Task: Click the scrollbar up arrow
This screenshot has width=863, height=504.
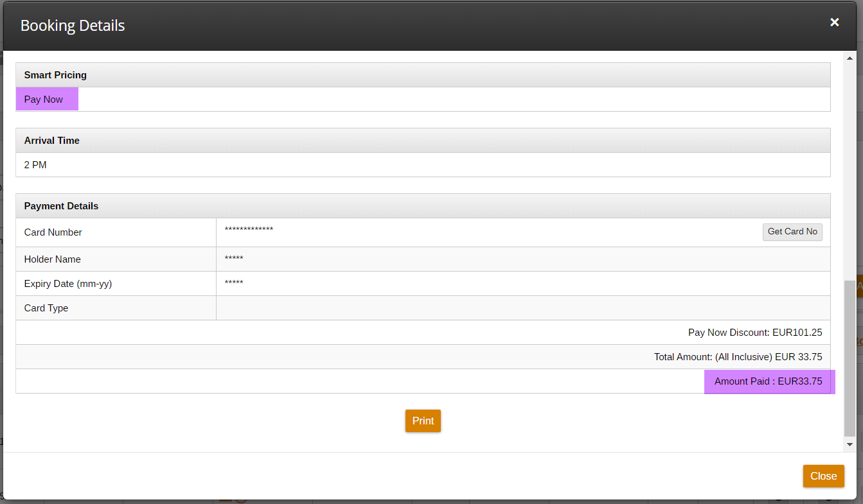Action: (x=850, y=59)
